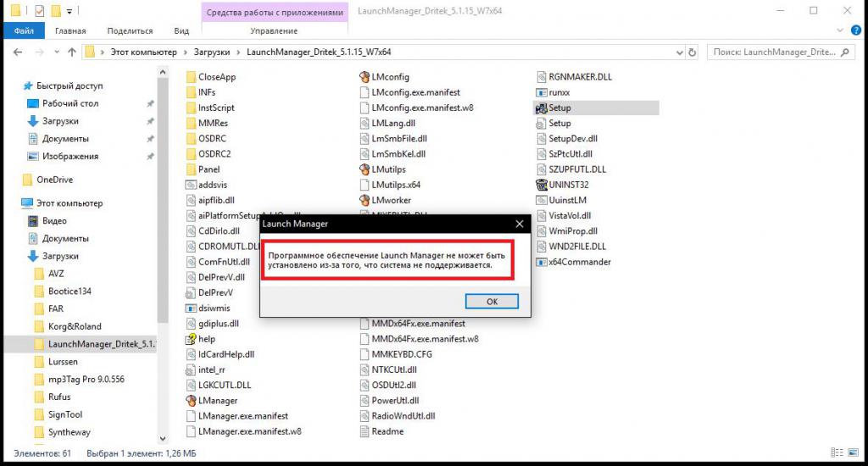
Task: Click Загрузки in the address path
Action: pyautogui.click(x=211, y=52)
